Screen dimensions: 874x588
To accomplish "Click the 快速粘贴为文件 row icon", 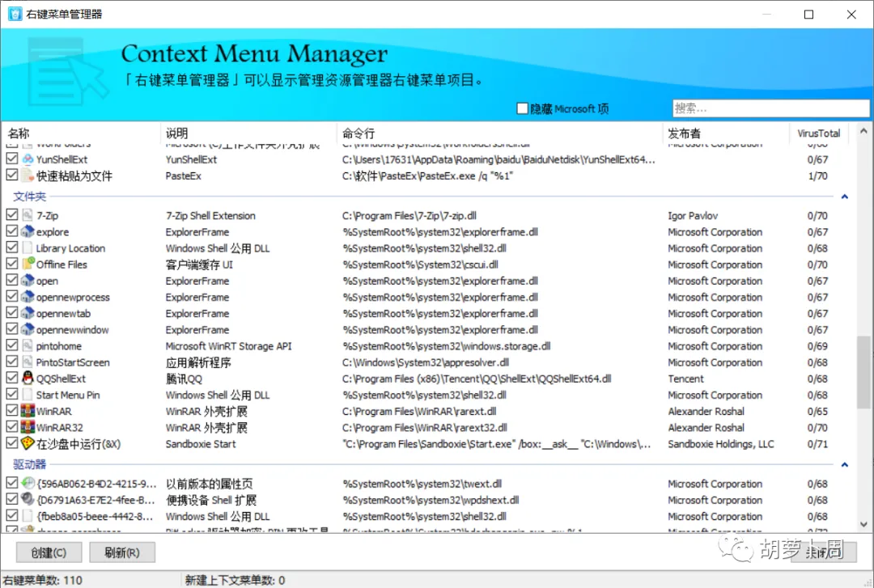I will 28,175.
